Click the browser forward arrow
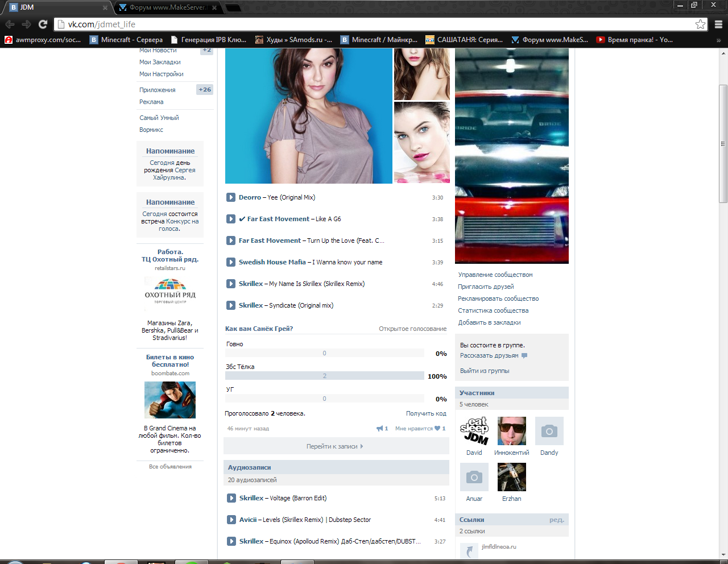Viewport: 728px width, 564px height. click(26, 24)
